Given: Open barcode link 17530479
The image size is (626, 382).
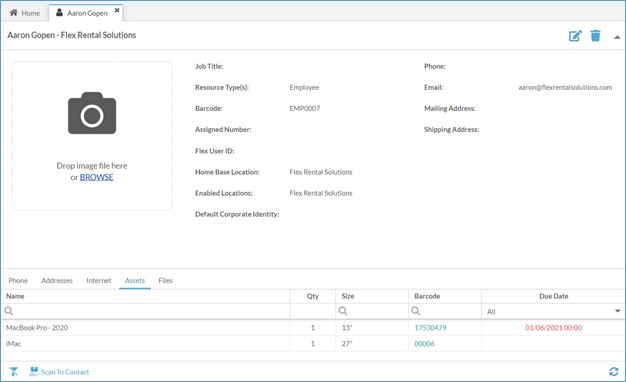Looking at the screenshot, I should (430, 328).
